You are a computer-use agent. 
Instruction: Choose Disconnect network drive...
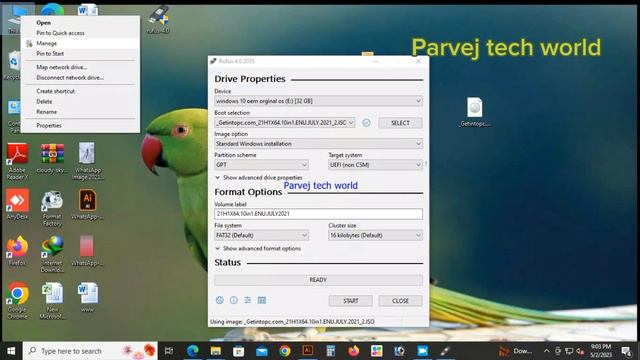pos(80,78)
